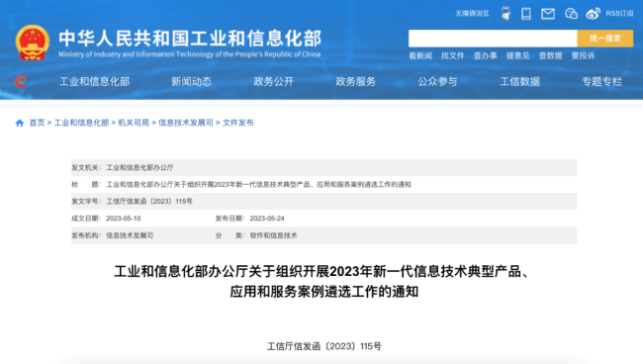This screenshot has height=364, width=643.
Task: Open the 政务公开 navigation menu
Action: 273,81
